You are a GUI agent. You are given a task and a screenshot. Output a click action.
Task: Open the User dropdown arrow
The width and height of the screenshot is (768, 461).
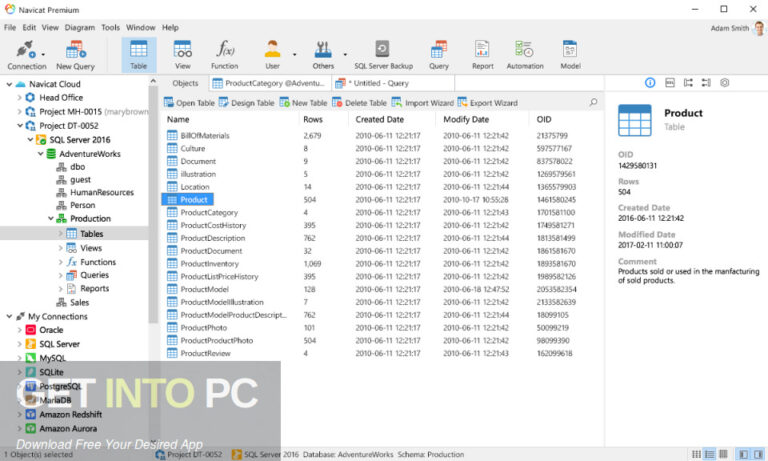point(294,54)
